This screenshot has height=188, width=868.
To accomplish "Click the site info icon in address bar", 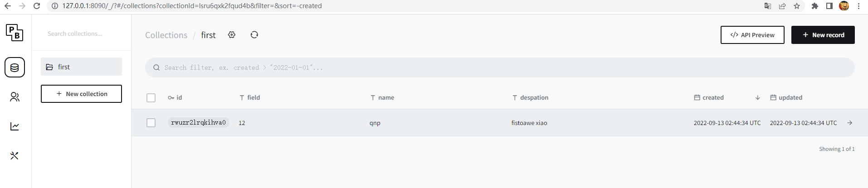I will pyautogui.click(x=55, y=6).
